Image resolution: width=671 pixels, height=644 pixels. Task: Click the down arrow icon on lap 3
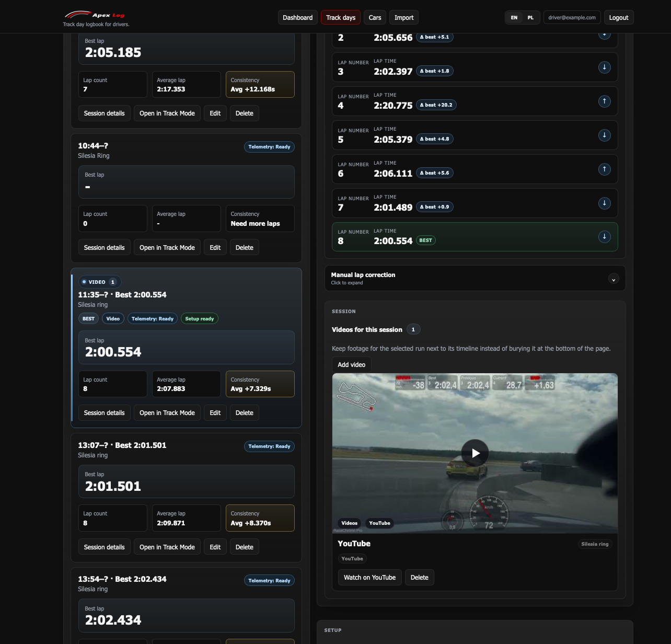(x=604, y=67)
